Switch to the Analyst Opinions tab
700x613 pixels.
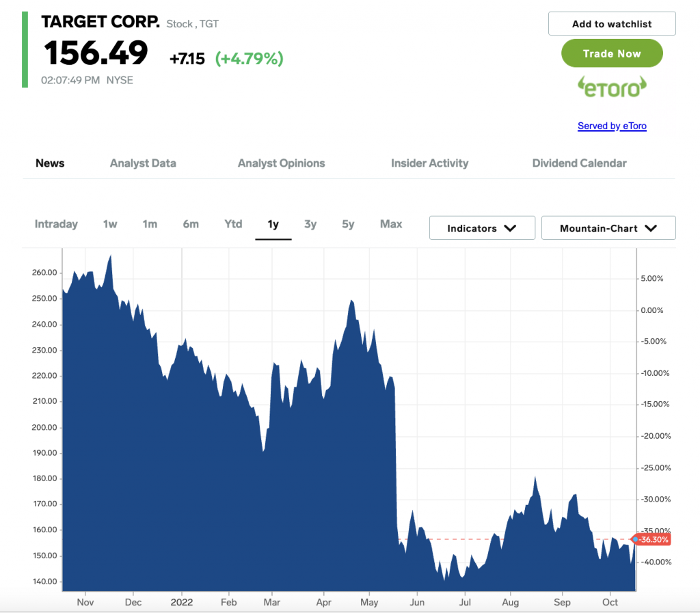(x=281, y=163)
